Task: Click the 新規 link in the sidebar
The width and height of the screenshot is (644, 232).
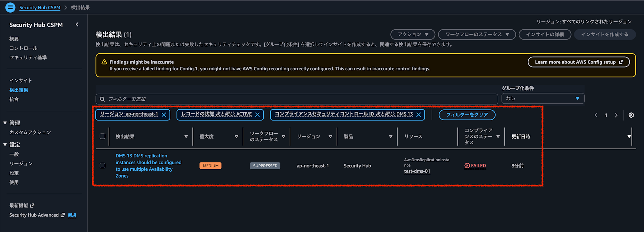Action: [72, 215]
